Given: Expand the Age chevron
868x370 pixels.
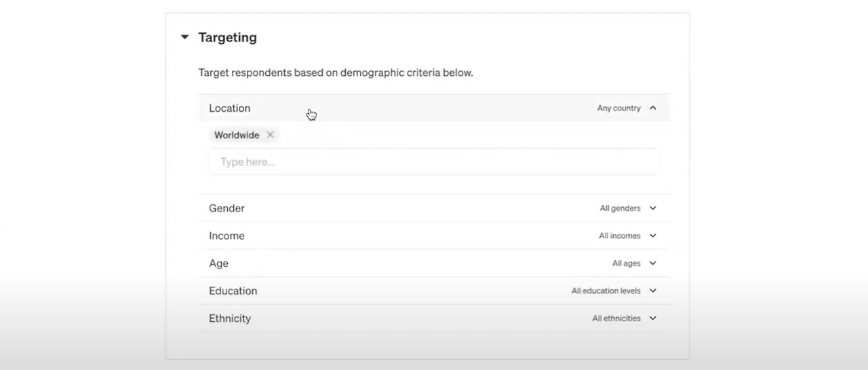Looking at the screenshot, I should click(x=653, y=263).
